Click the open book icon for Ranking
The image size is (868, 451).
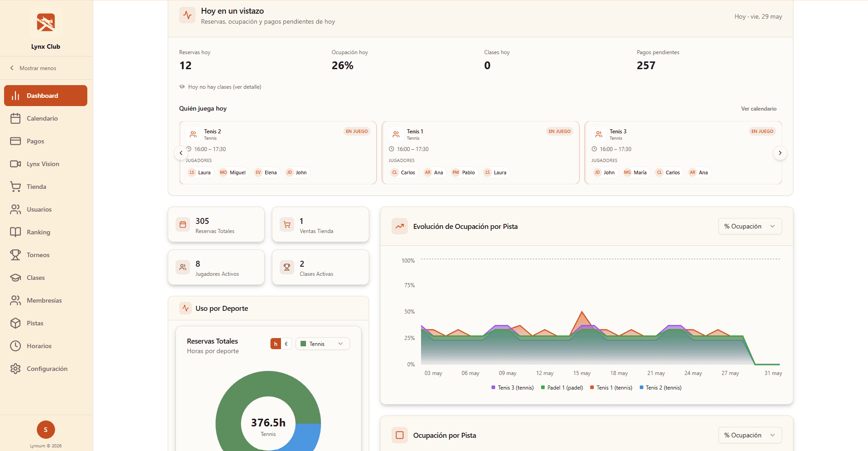point(15,232)
